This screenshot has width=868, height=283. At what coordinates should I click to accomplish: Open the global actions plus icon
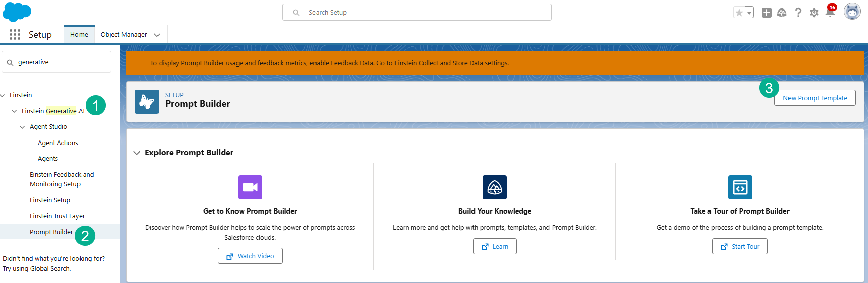766,13
